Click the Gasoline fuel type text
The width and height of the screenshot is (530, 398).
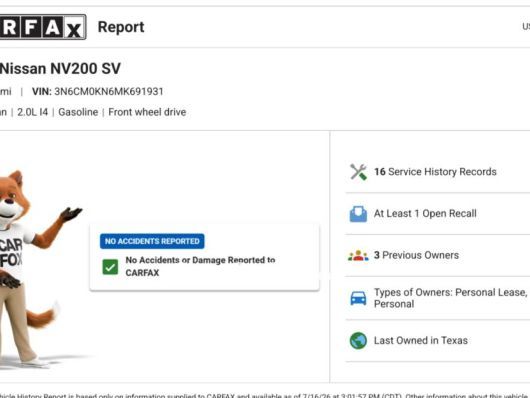click(x=78, y=112)
